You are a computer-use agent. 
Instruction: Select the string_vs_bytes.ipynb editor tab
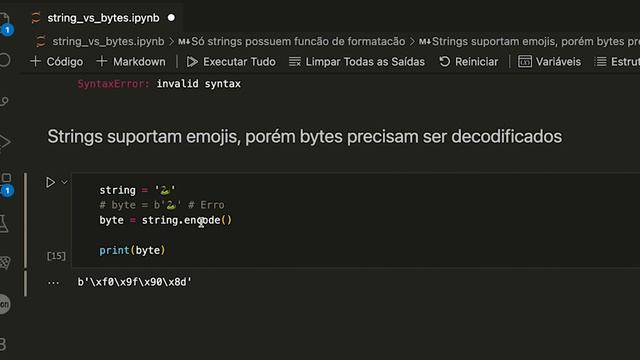pyautogui.click(x=103, y=18)
